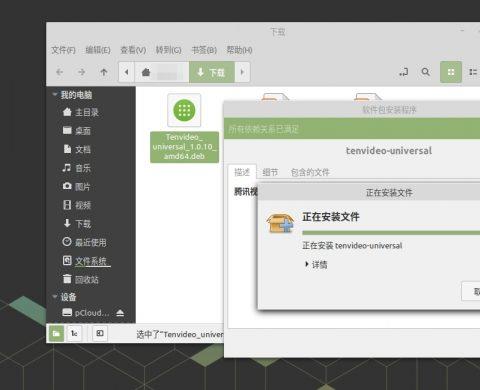Viewport: 480px width, 390px height.
Task: Switch to icon view mode
Action: pos(451,72)
